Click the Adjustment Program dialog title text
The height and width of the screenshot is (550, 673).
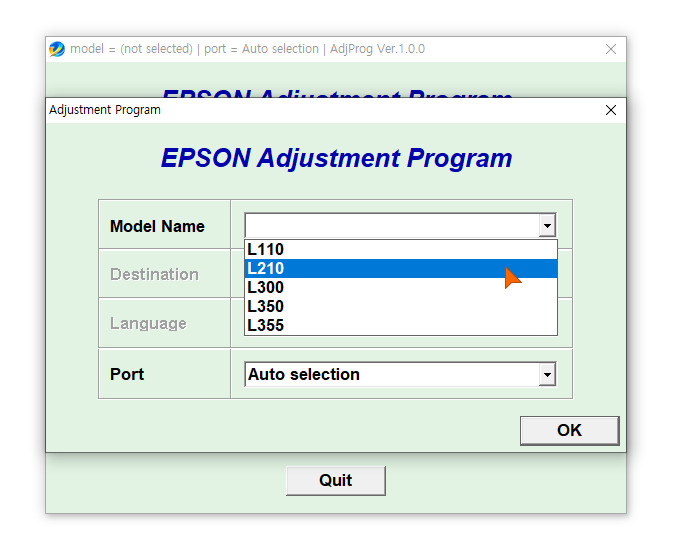pos(105,110)
